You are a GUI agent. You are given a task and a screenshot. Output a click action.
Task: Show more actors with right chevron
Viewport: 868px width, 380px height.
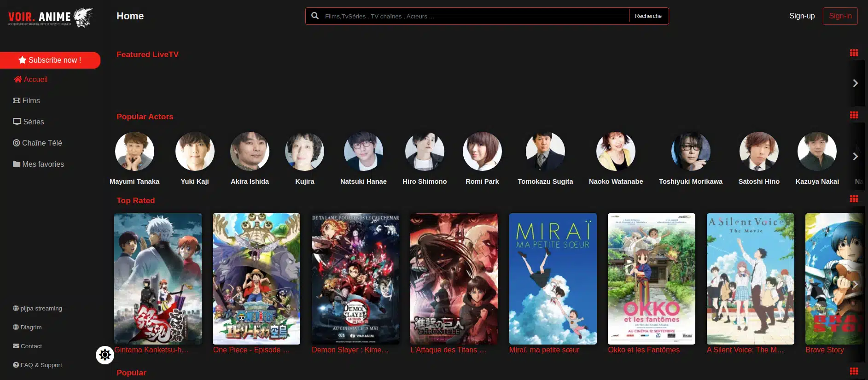[x=855, y=156]
